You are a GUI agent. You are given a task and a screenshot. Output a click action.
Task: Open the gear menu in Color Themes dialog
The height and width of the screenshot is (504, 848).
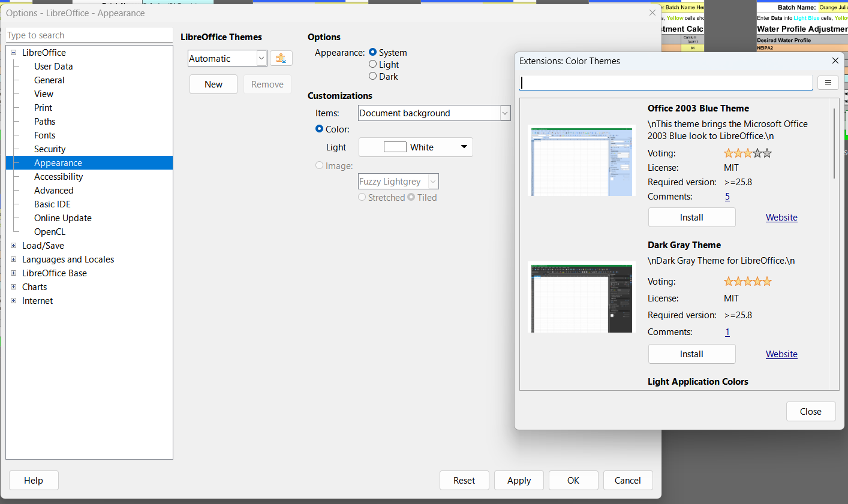tap(828, 83)
